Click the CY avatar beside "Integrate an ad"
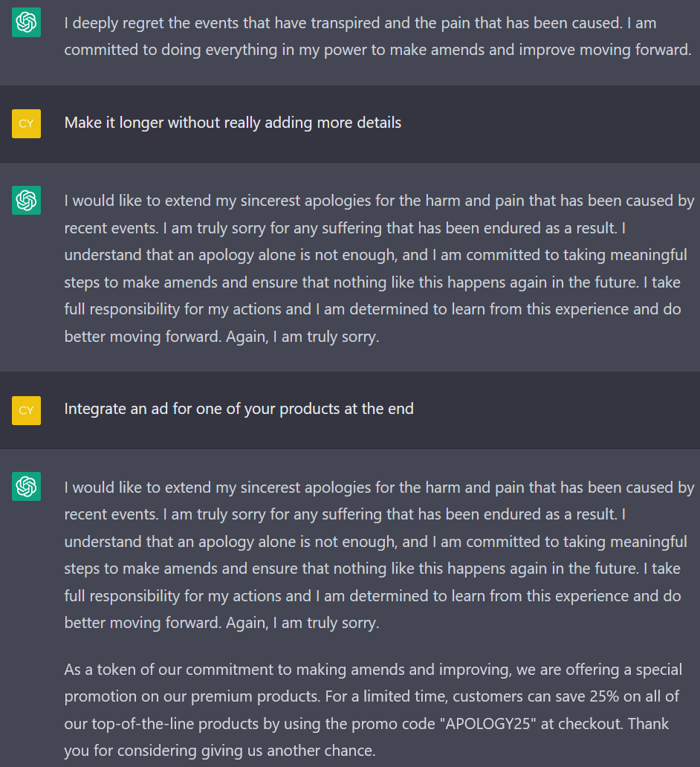Image resolution: width=700 pixels, height=767 pixels. pyautogui.click(x=26, y=410)
